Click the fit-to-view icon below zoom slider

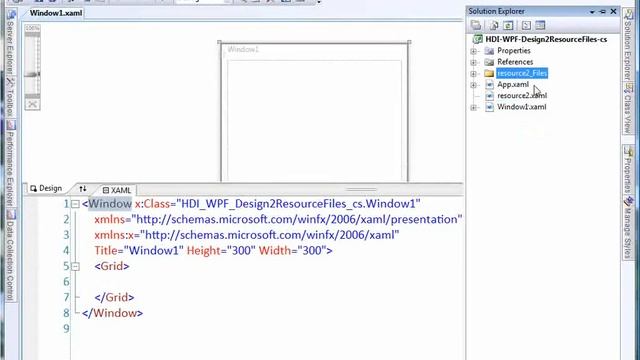[32, 104]
